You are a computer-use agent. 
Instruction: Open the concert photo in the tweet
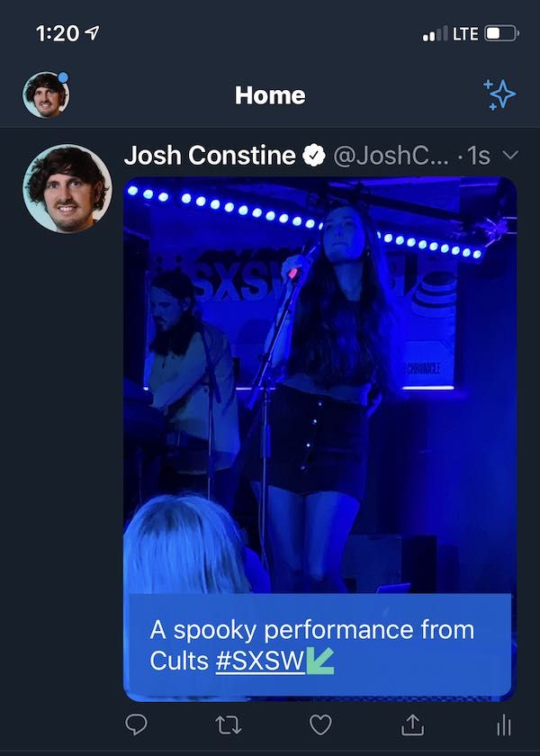point(319,386)
